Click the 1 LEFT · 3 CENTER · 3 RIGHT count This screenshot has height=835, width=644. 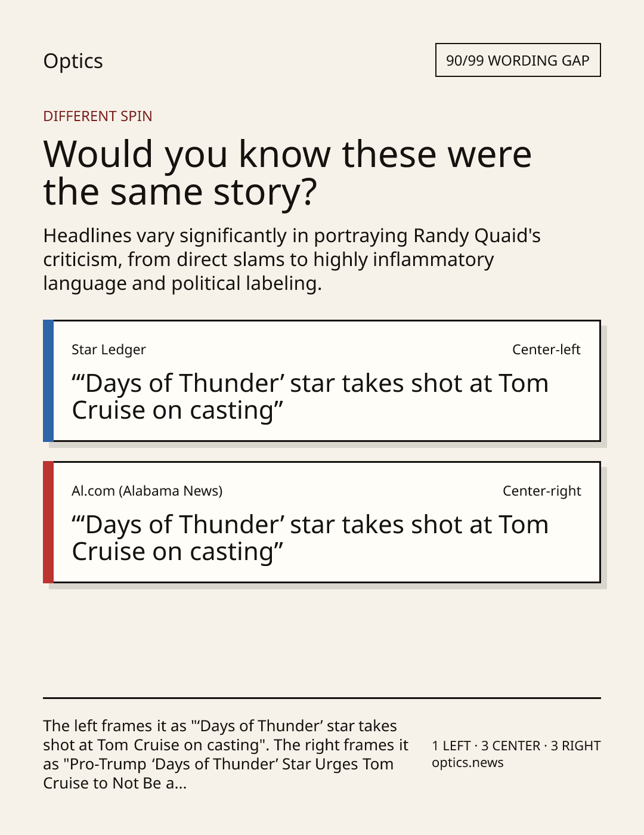point(516,746)
